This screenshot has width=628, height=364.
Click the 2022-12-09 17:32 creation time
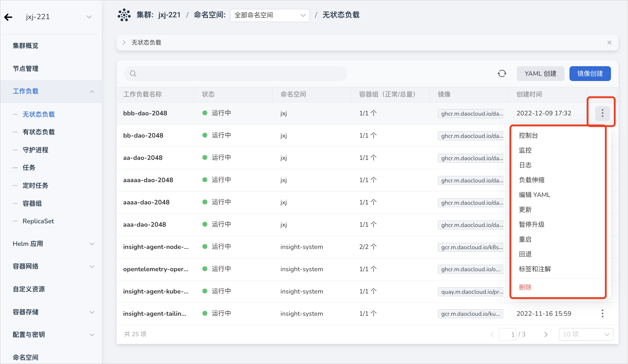coord(544,113)
